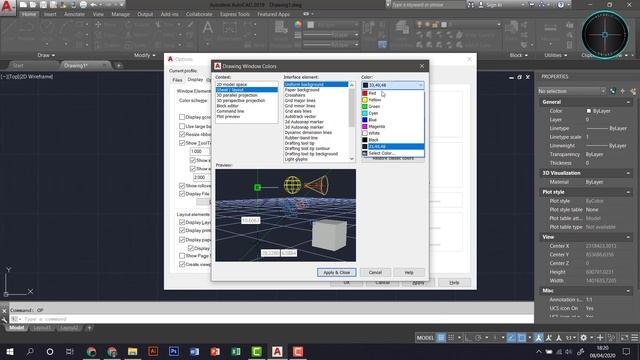Screen dimensions: 640x360
Task: Click the Help button in Options dialog
Action: tap(454, 282)
